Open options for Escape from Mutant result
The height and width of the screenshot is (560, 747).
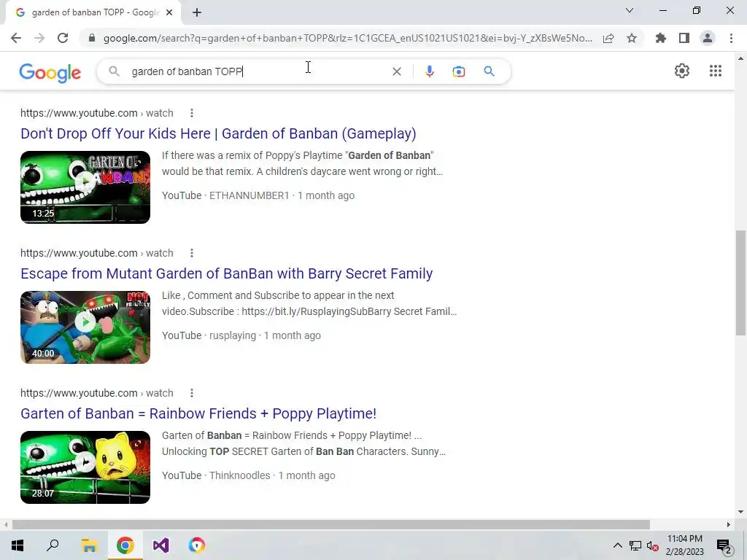pyautogui.click(x=192, y=253)
